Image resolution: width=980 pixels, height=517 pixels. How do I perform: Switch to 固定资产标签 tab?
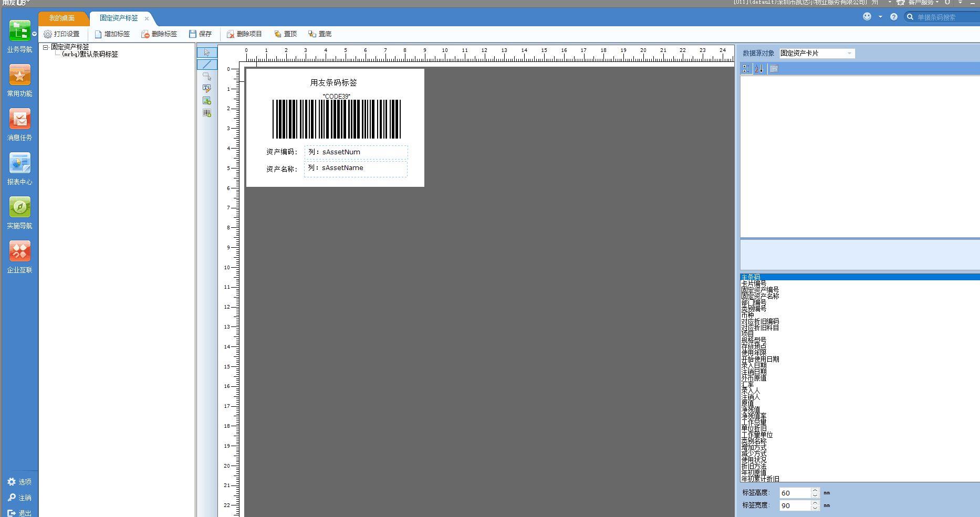[119, 18]
